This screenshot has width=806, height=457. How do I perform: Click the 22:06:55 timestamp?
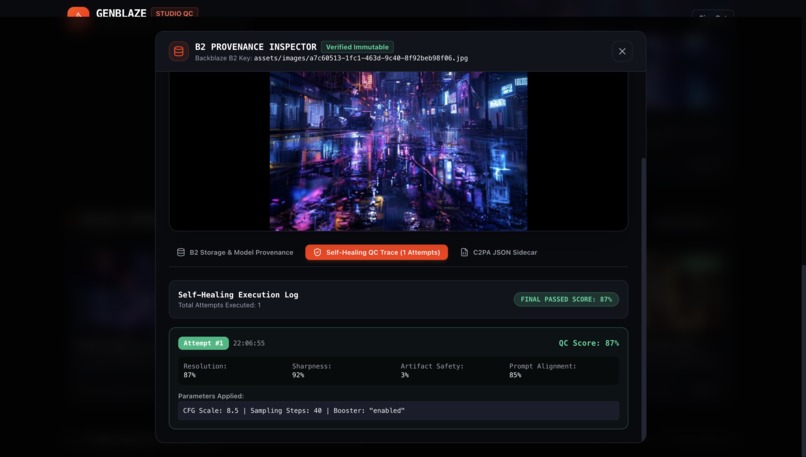(x=249, y=343)
